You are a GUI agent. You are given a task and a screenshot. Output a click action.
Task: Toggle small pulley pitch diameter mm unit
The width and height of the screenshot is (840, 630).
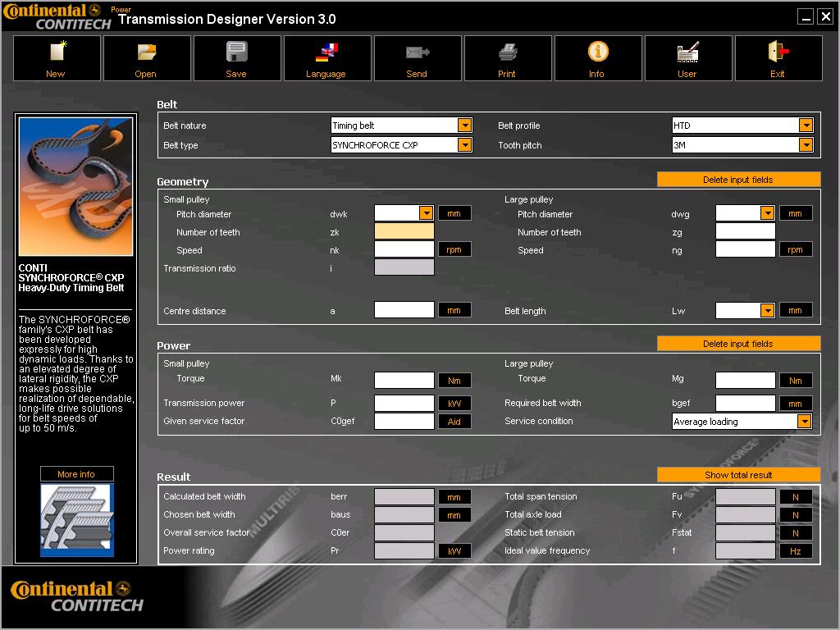(454, 213)
